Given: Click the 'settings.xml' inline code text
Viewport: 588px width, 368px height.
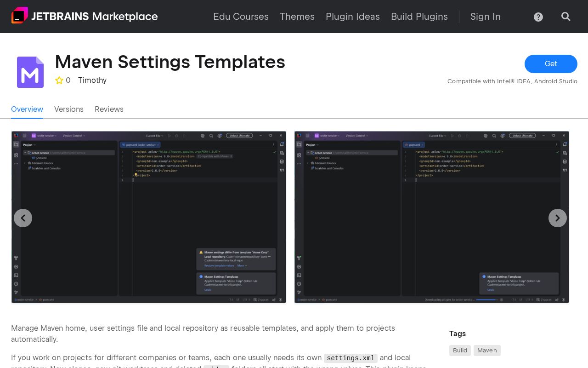Looking at the screenshot, I should 351,358.
